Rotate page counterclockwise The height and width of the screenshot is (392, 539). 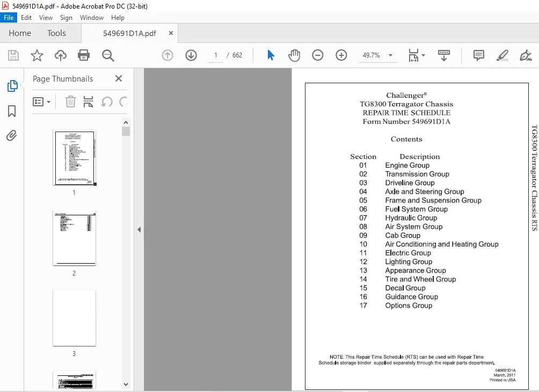[x=107, y=102]
